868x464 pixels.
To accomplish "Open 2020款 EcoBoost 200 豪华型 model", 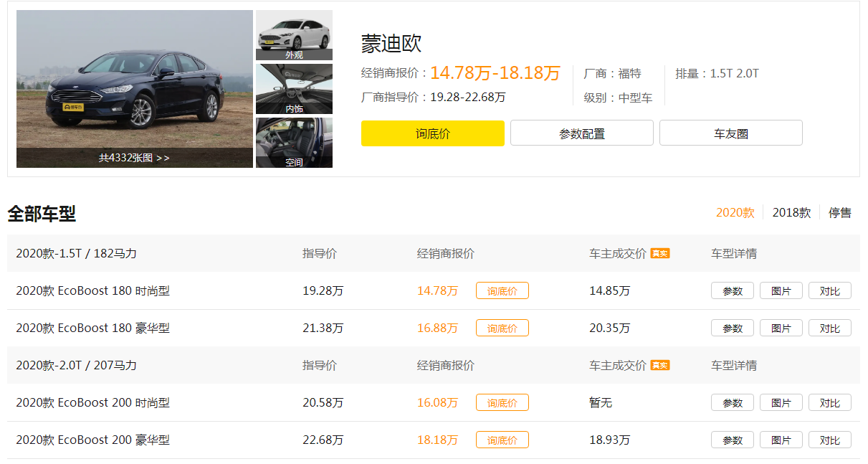I will 93,440.
